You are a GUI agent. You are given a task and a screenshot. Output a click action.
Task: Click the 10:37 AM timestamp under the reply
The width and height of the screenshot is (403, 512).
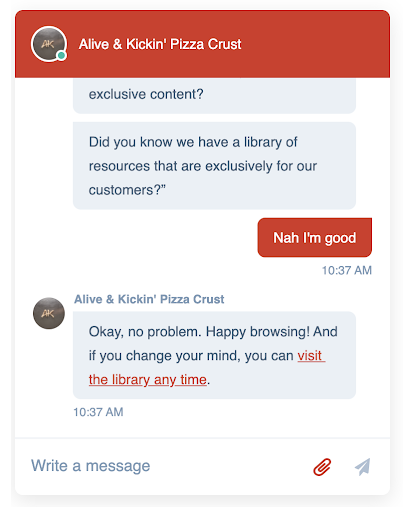98,412
